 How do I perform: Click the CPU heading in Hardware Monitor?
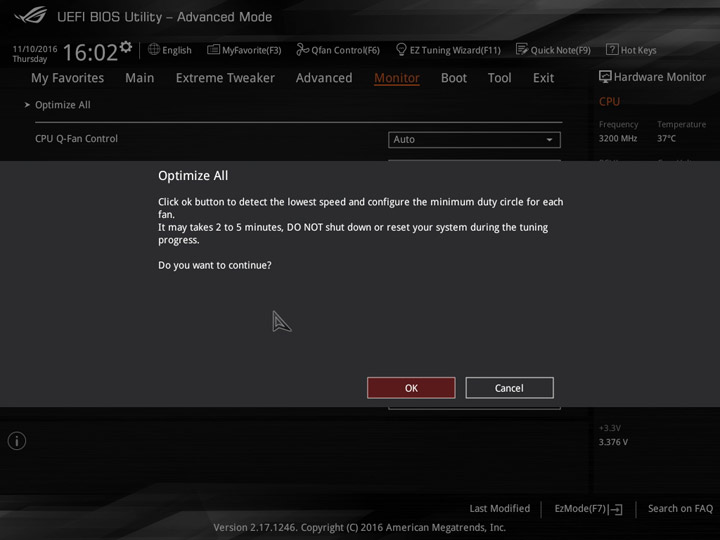coord(609,101)
